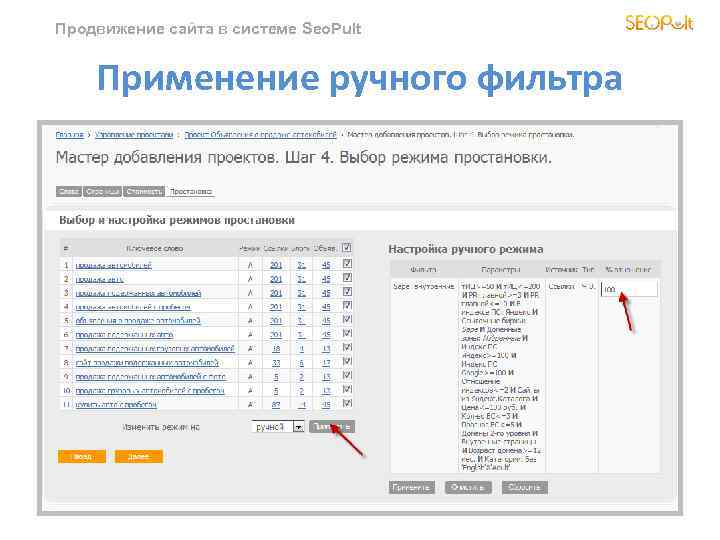Toggle the checkbox in keyword row 7
720x540 pixels.
click(x=347, y=347)
